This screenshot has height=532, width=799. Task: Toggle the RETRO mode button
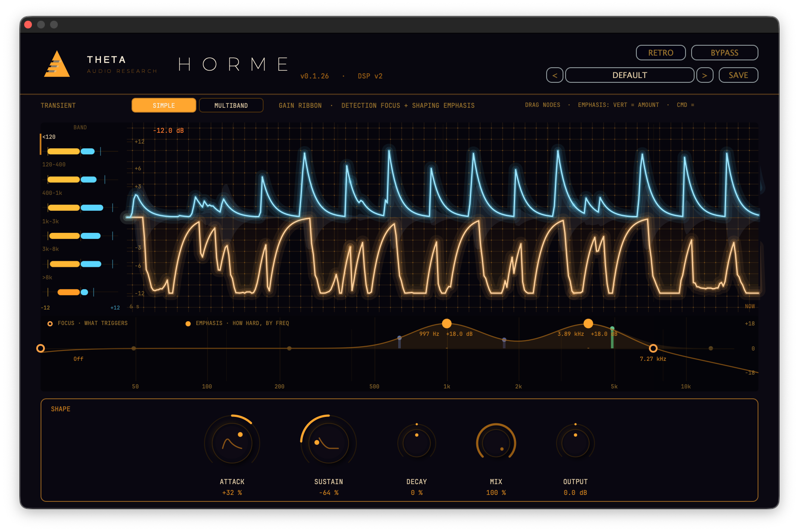(x=661, y=53)
